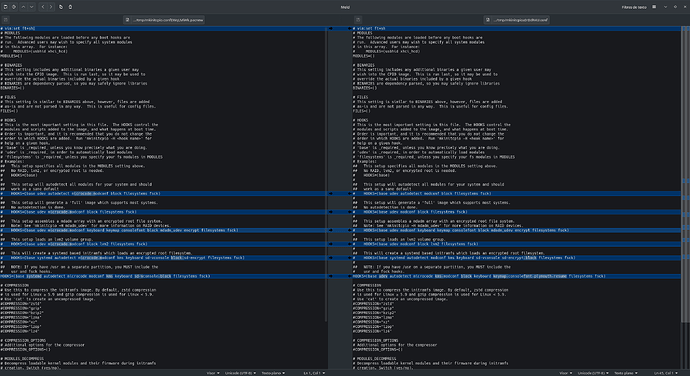This screenshot has height=376, width=690.
Task: Open the left pane Ln 1, Col 1 cursor dropdown
Action: pyautogui.click(x=314, y=373)
